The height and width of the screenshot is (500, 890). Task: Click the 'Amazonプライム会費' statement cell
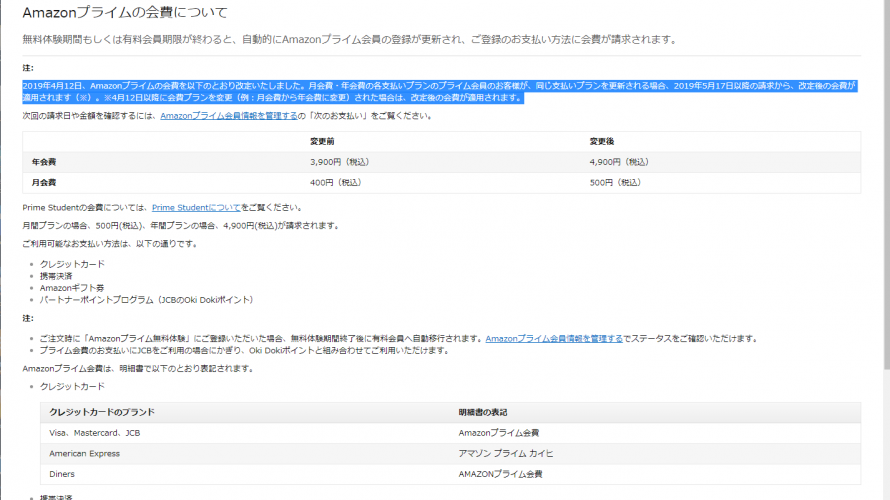[499, 433]
